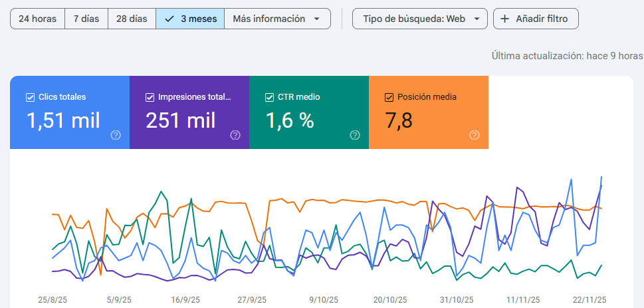Open the Tipo de búsqueda: Web dropdown
Screen dimensions: 644x308
click(419, 19)
